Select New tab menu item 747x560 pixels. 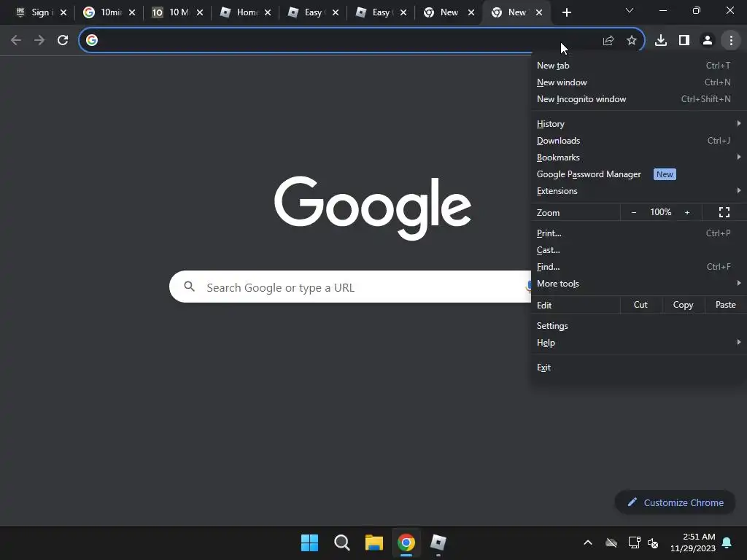(638, 66)
